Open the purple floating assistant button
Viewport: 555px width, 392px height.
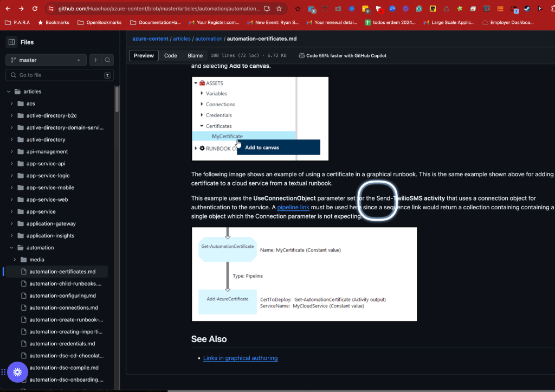17,372
